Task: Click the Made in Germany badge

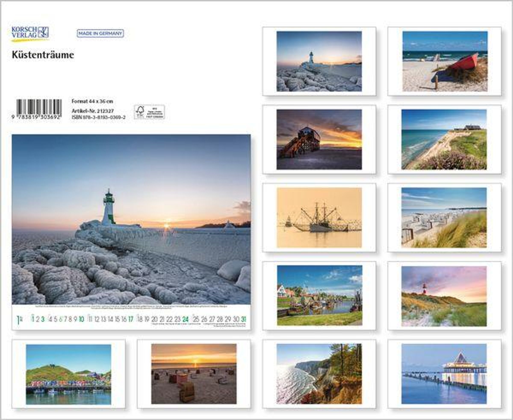Action: click(x=100, y=34)
